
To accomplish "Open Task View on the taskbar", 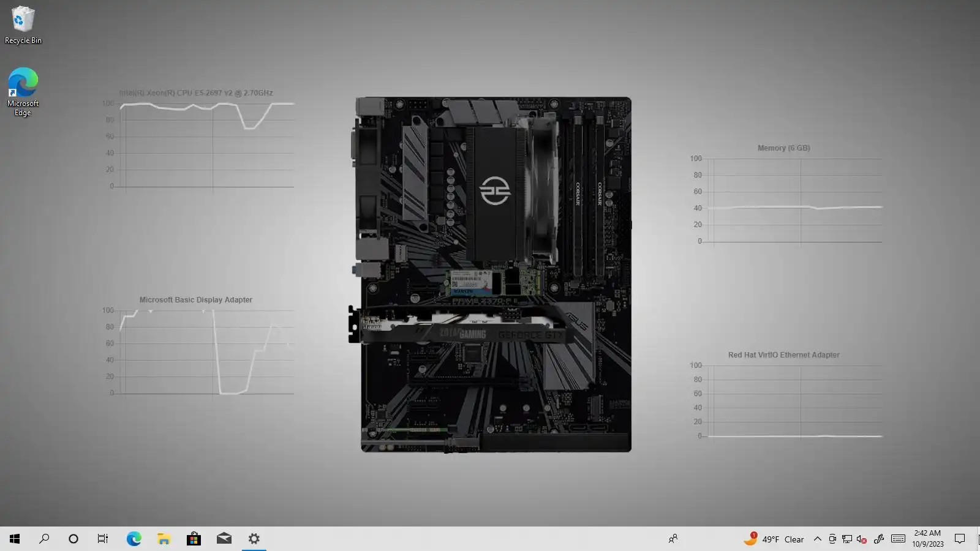I will click(103, 539).
